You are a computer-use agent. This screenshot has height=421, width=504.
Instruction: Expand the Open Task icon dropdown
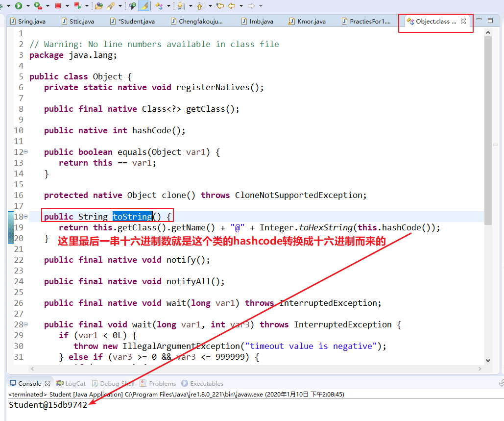pos(169,6)
